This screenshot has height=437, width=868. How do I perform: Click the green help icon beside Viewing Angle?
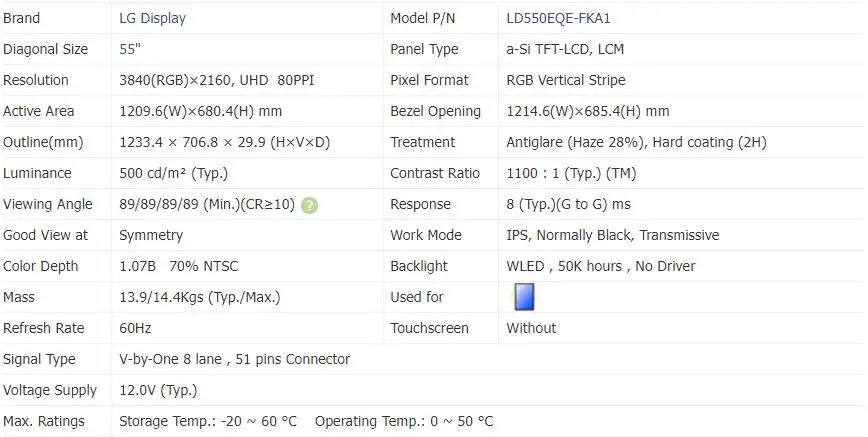coord(310,205)
